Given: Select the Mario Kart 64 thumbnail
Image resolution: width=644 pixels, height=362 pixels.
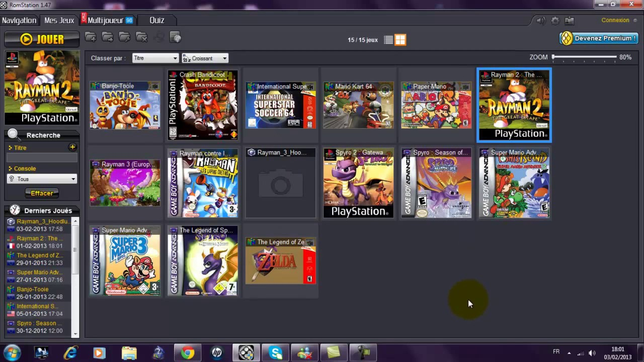Looking at the screenshot, I should coord(359,105).
